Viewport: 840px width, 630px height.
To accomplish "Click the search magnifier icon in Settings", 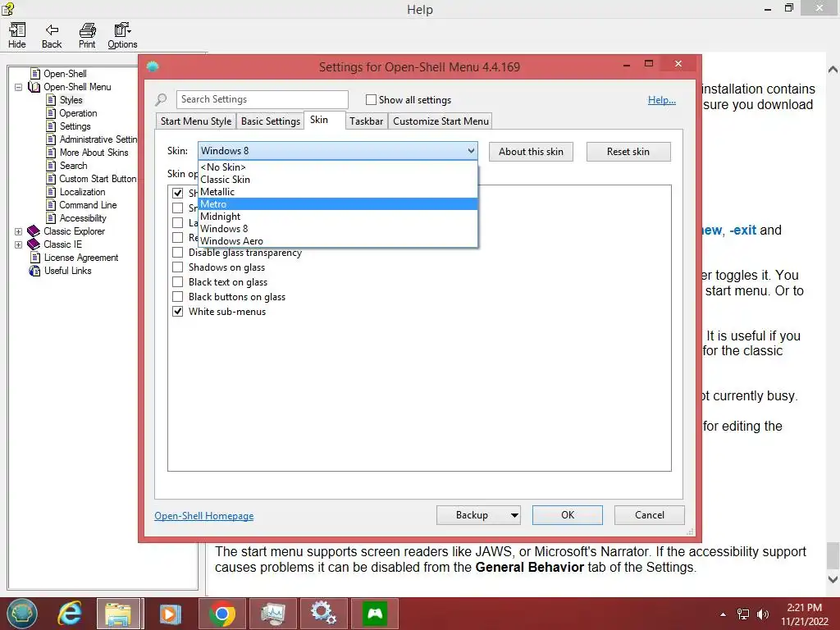I will click(x=161, y=99).
